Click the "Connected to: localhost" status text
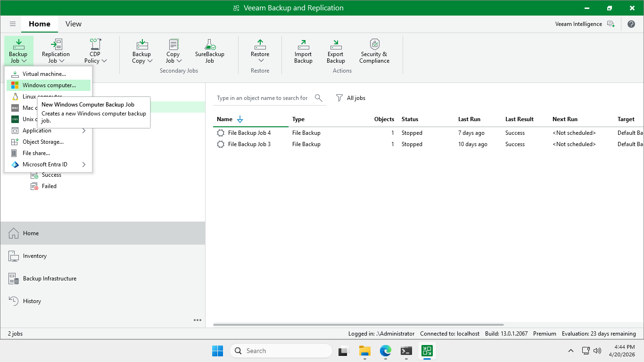Viewport: 644px width, 362px height. pyautogui.click(x=450, y=334)
